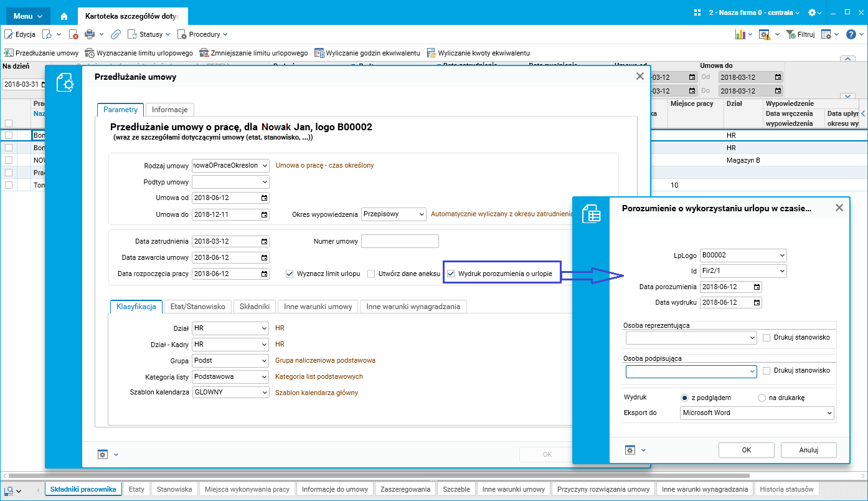Open the Historia statusów bottom tab

pos(787,489)
